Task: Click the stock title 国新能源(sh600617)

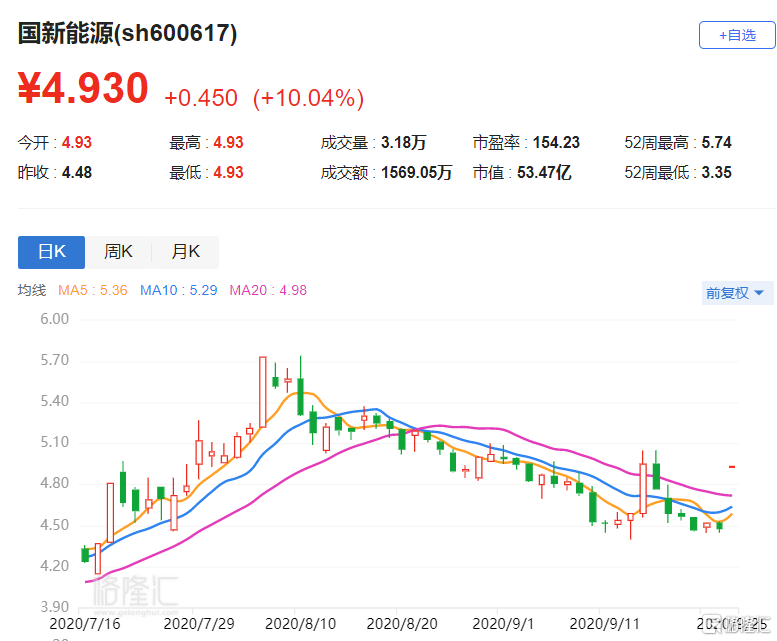Action: point(127,34)
